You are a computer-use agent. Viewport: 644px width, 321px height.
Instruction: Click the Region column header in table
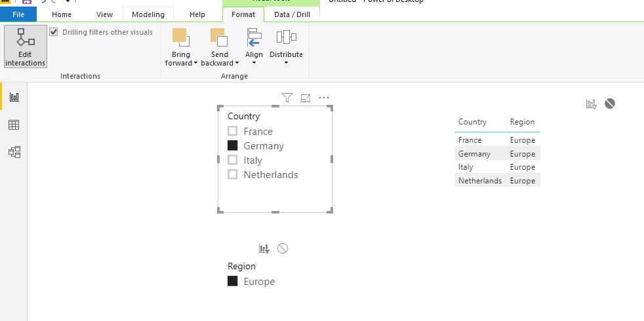click(x=522, y=122)
